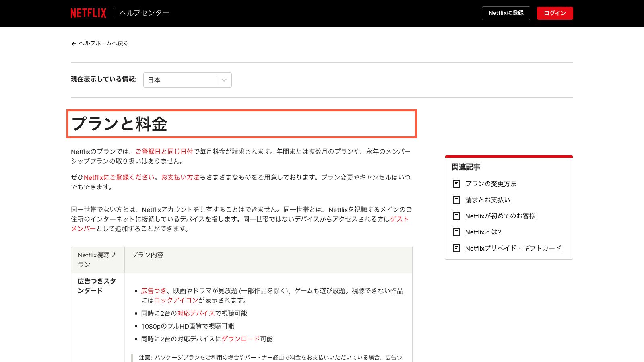Open related article 請求とお支払い
The width and height of the screenshot is (644, 362).
488,200
